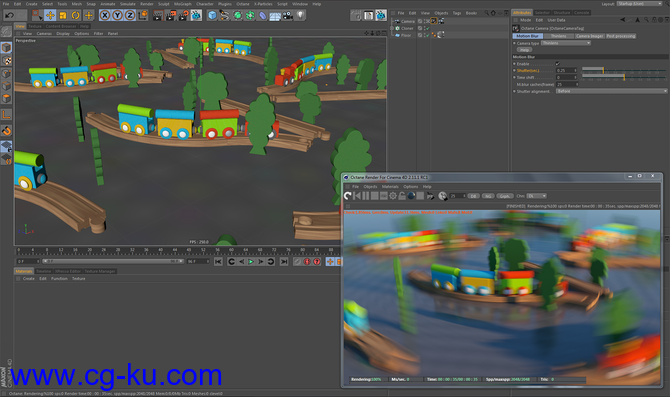Adjust the Time shift slider
This screenshot has height=397, width=670.
coord(623,77)
